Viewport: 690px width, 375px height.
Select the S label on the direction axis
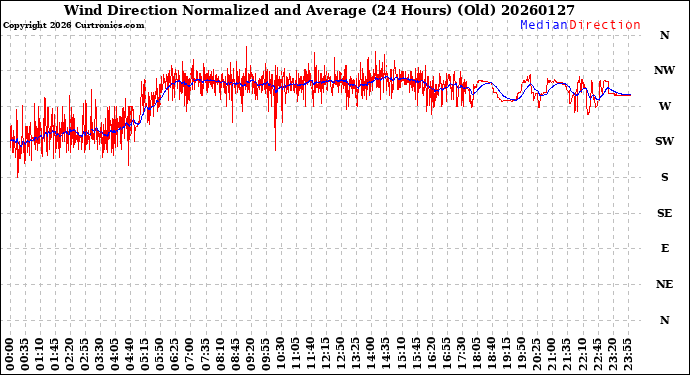pos(664,177)
